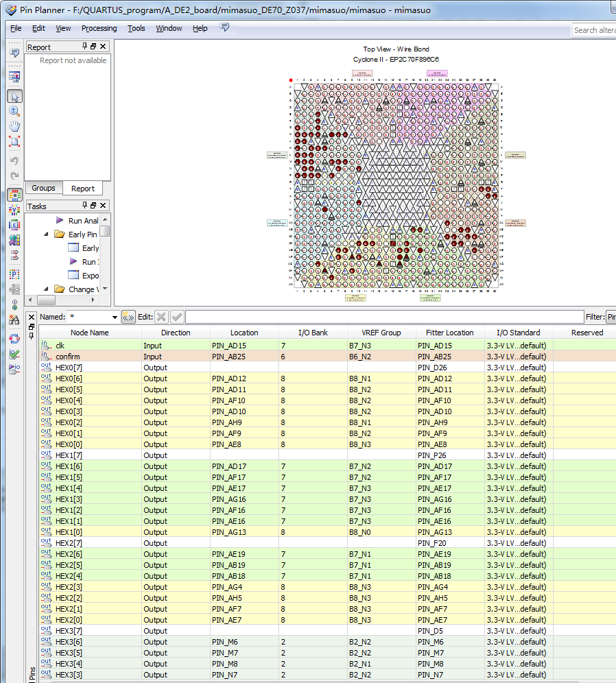Image resolution: width=616 pixels, height=683 pixels.
Task: Select the arrow selection tool
Action: 14,97
